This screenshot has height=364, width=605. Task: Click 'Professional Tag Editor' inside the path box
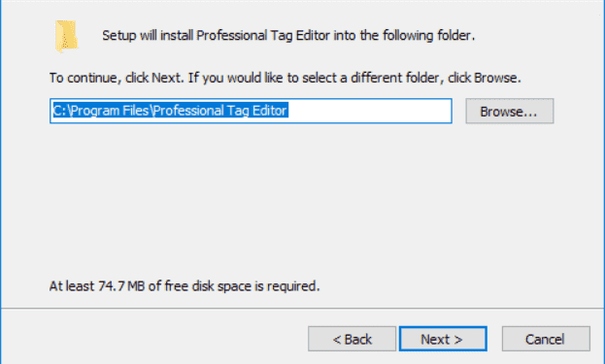pyautogui.click(x=220, y=111)
